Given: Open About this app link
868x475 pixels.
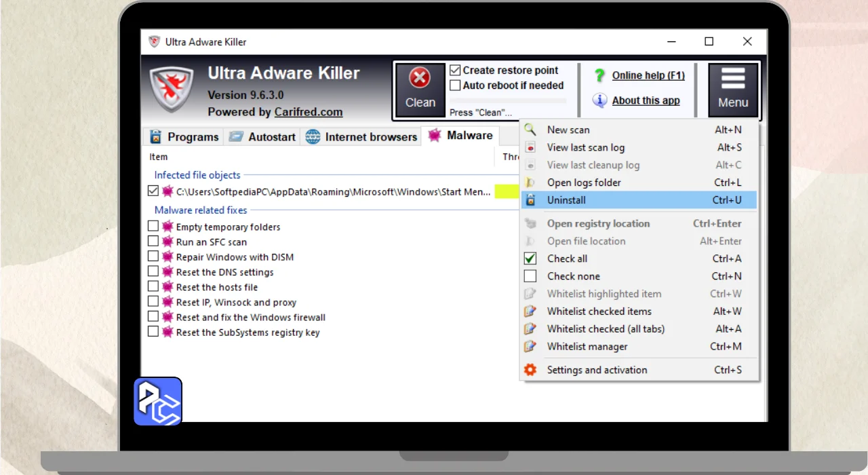Looking at the screenshot, I should click(646, 100).
